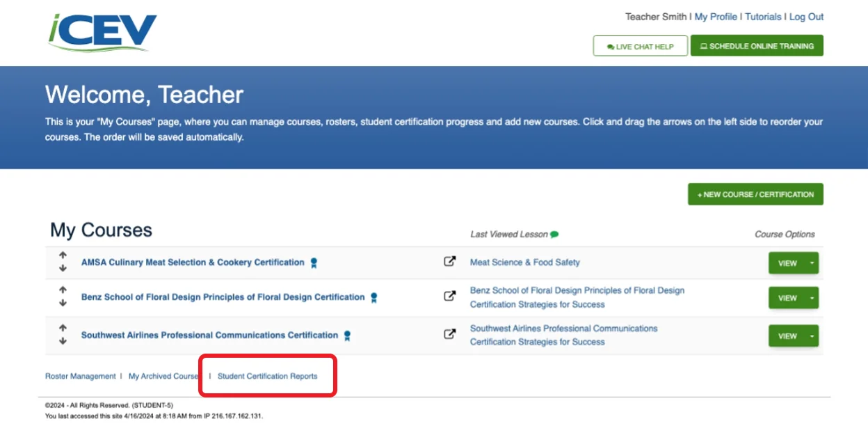This screenshot has width=868, height=442.
Task: Click move-down arrow for AMSA Culinary course
Action: point(63,269)
